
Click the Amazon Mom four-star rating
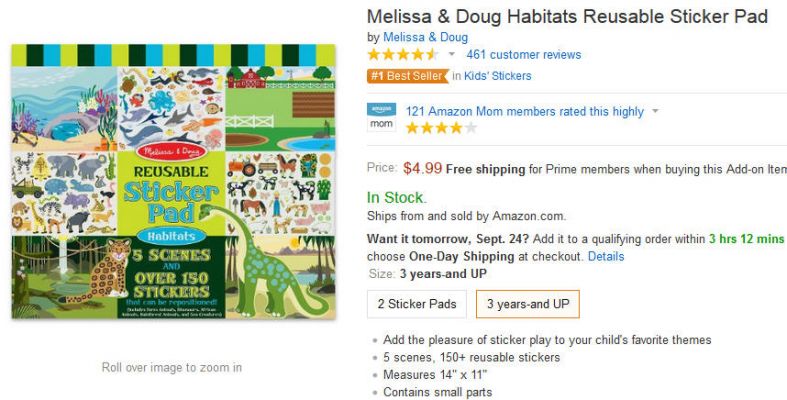tap(441, 128)
